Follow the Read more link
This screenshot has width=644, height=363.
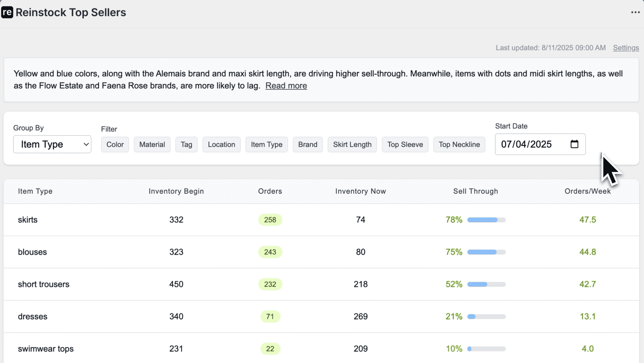click(286, 86)
